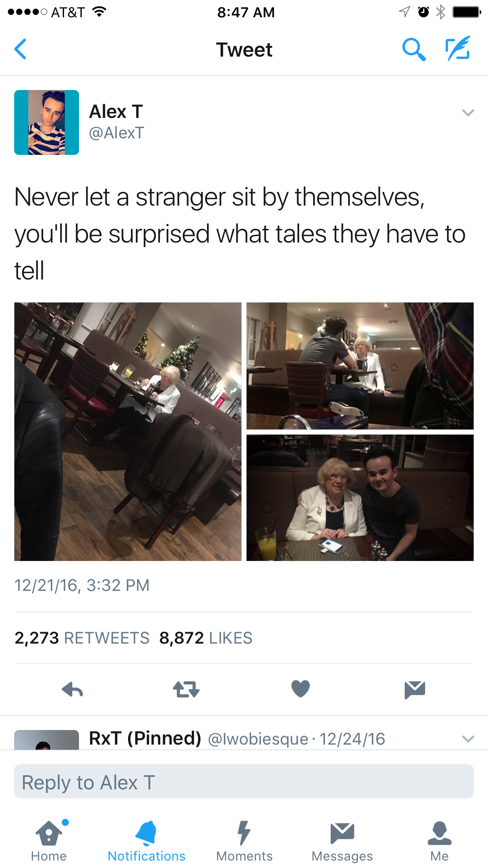488x868 pixels.
Task: Open the large restaurant photo on the left
Action: coord(128,432)
